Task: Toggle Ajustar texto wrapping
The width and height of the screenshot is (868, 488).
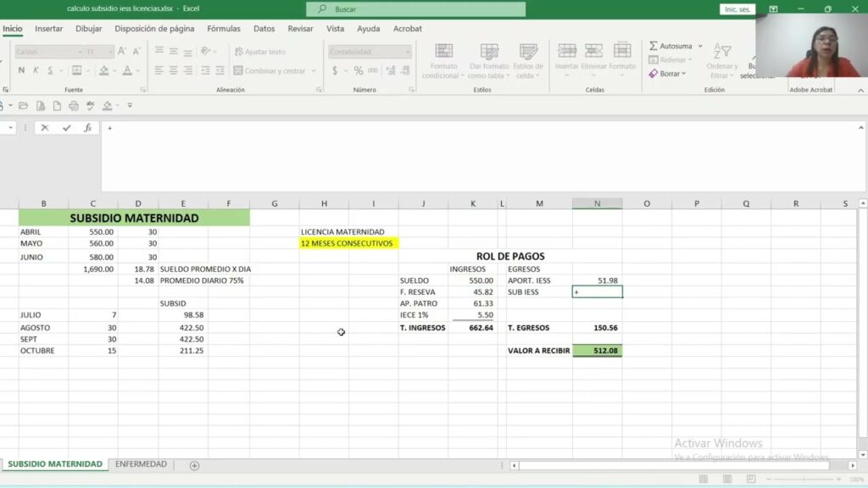Action: (260, 52)
